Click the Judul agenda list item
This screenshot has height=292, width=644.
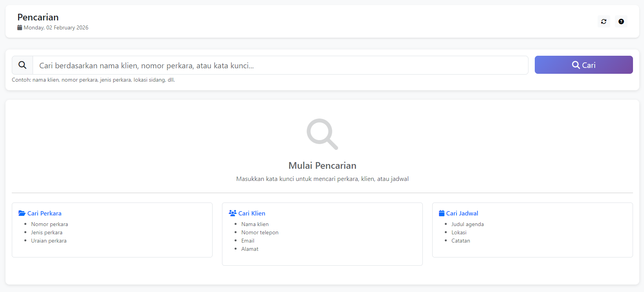click(468, 224)
